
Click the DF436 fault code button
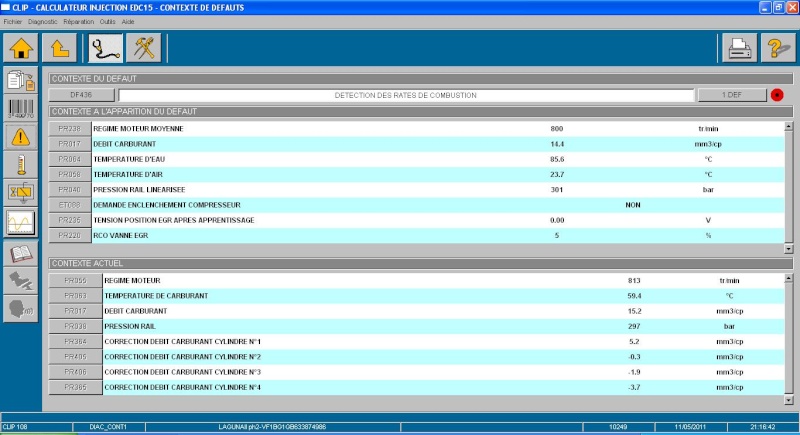click(x=82, y=95)
